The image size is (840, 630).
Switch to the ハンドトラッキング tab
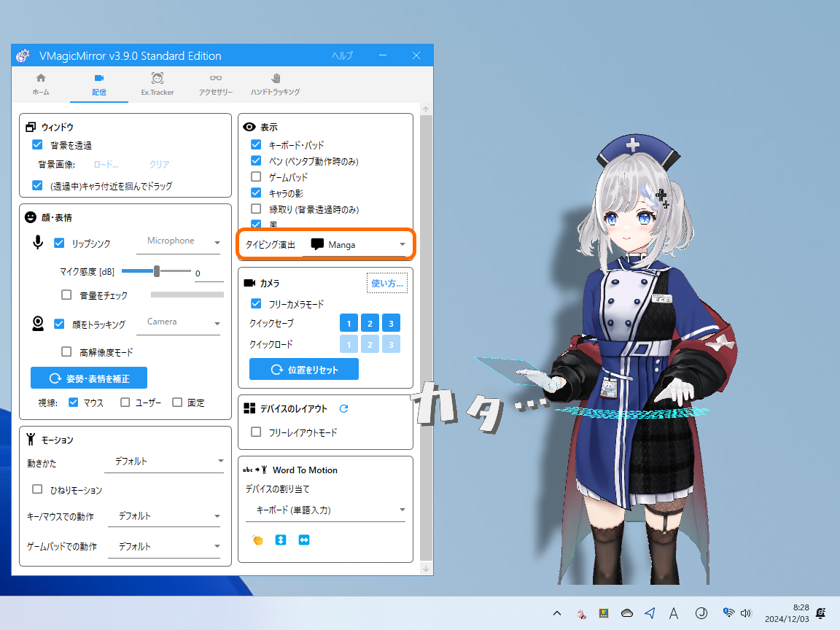(274, 83)
